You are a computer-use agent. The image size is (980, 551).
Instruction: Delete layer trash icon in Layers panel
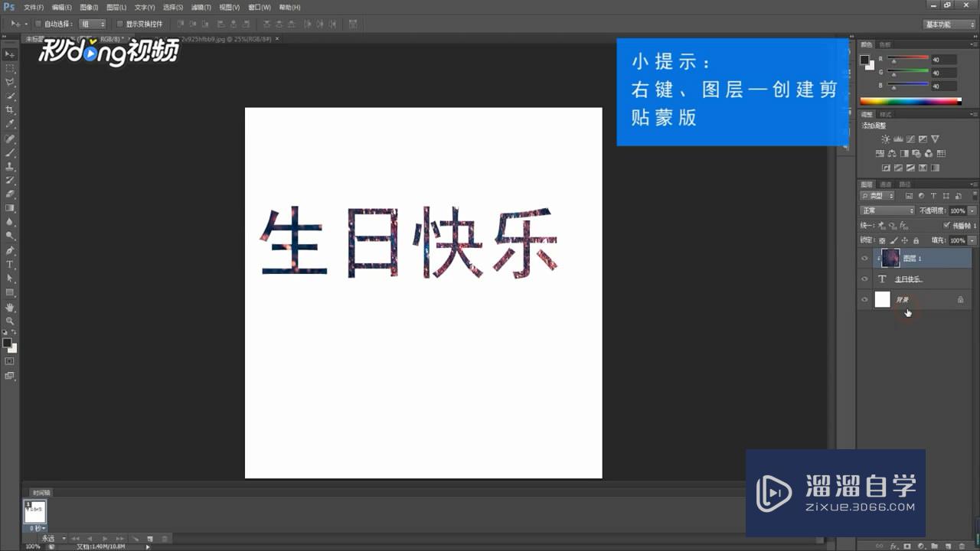(961, 546)
